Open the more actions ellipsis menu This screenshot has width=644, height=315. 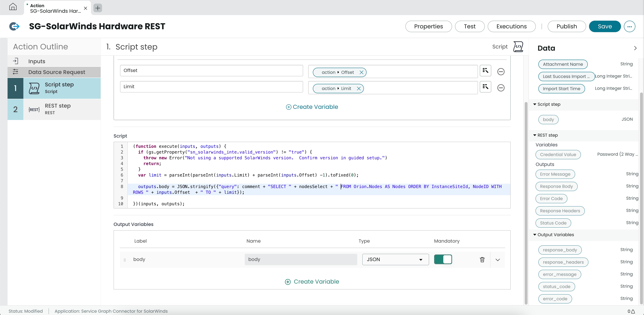tap(629, 26)
